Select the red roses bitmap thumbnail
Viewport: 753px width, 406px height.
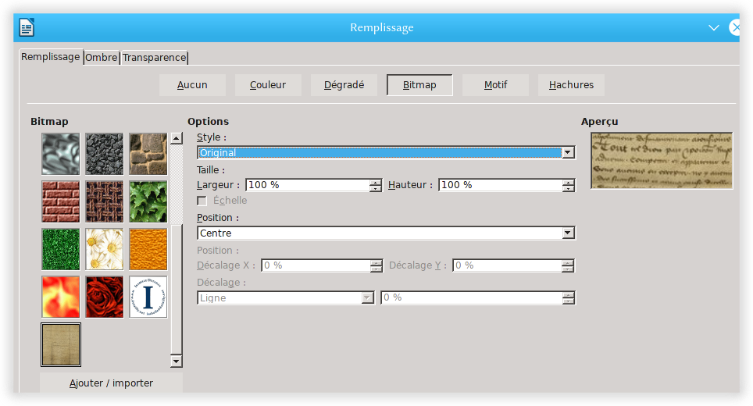(104, 297)
